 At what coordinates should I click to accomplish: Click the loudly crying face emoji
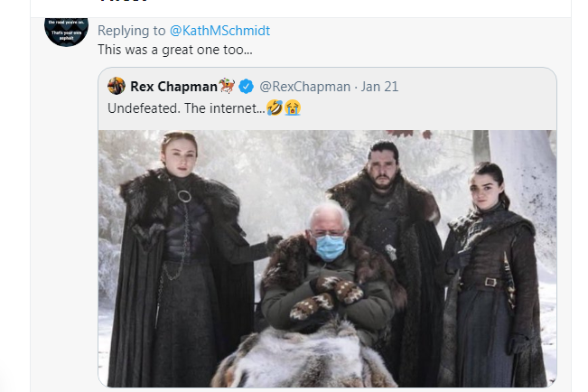pyautogui.click(x=292, y=107)
